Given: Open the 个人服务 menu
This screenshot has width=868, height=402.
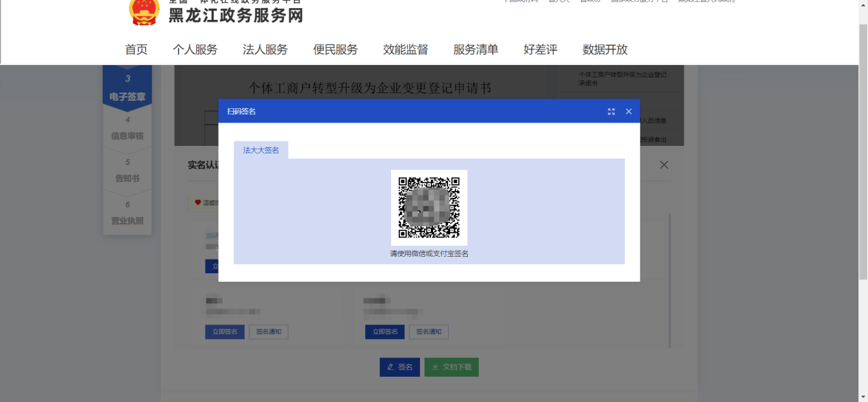Looking at the screenshot, I should pos(195,49).
